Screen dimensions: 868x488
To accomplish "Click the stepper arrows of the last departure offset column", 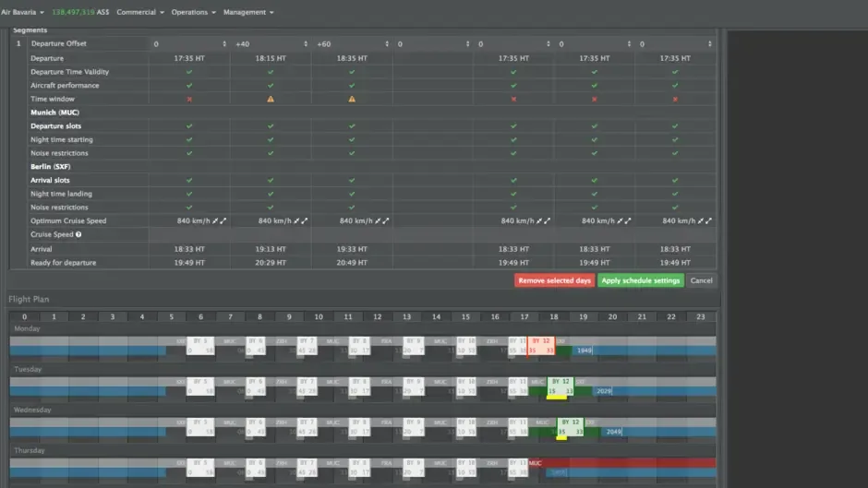I will tap(710, 43).
